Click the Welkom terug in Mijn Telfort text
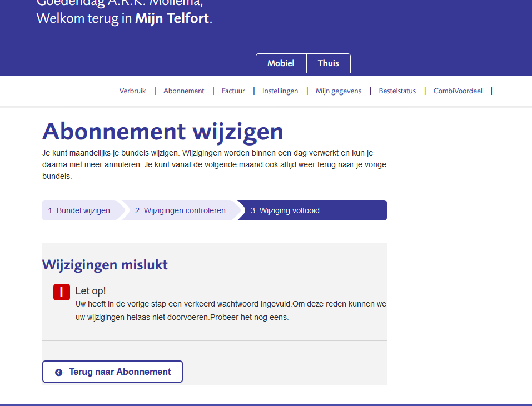This screenshot has width=532, height=406. 124,18
